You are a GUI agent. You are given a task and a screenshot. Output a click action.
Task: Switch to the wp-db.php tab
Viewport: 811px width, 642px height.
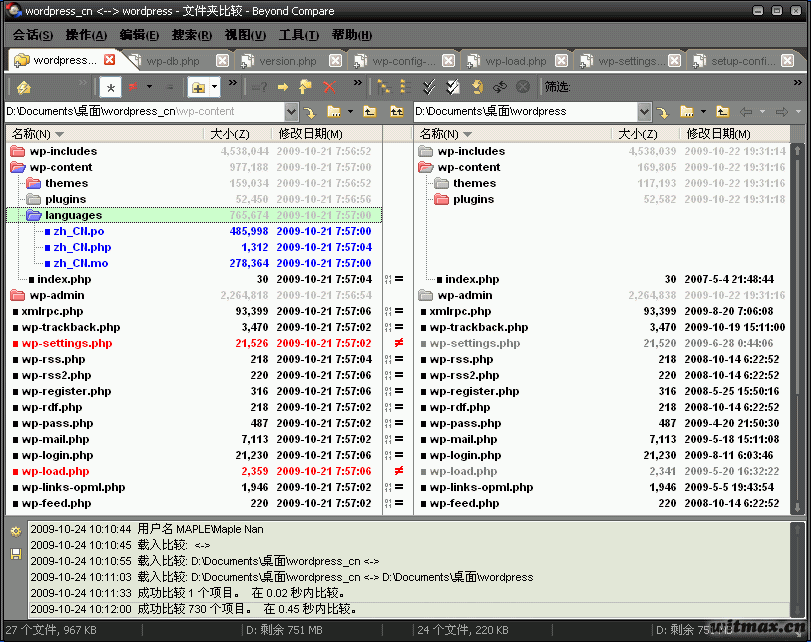(x=173, y=61)
